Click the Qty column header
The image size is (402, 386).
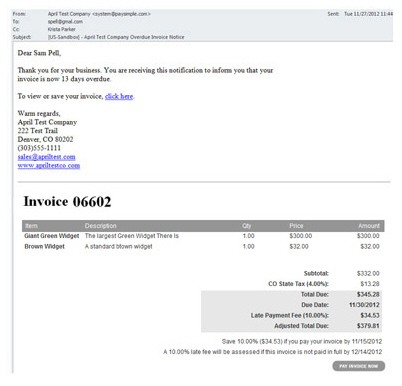[x=247, y=226]
